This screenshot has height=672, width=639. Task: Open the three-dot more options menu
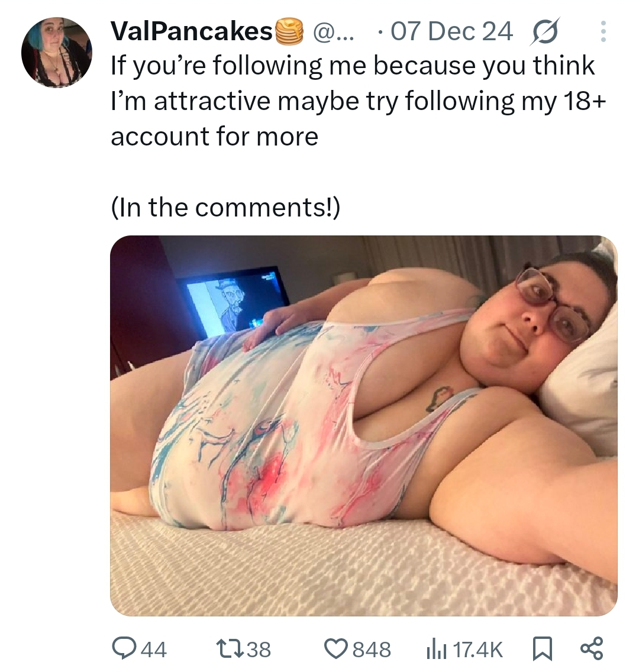coord(603,31)
